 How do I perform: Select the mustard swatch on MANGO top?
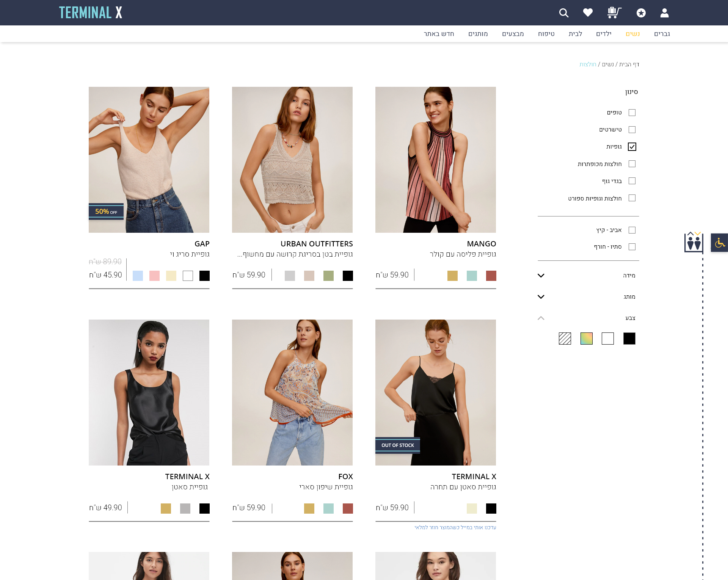[452, 276]
